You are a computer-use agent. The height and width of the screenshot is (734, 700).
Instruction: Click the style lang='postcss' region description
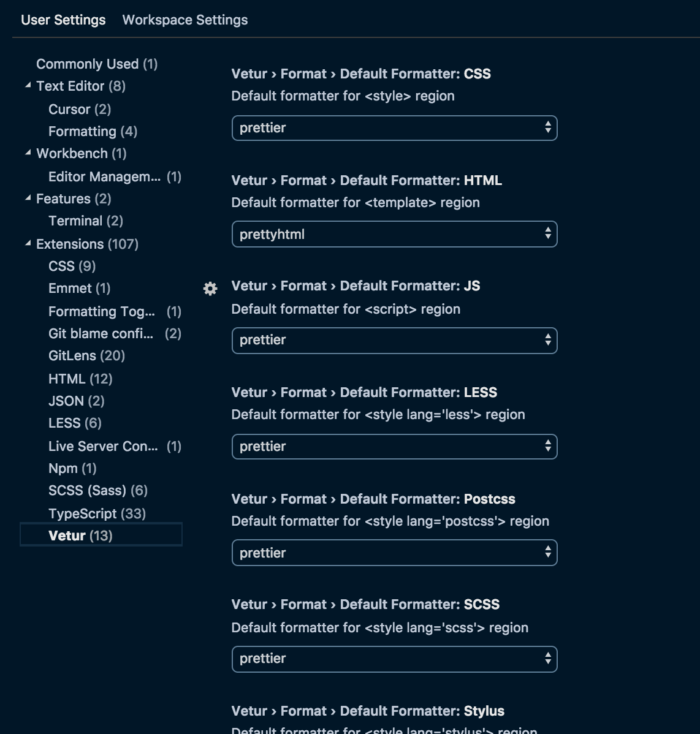tap(390, 521)
